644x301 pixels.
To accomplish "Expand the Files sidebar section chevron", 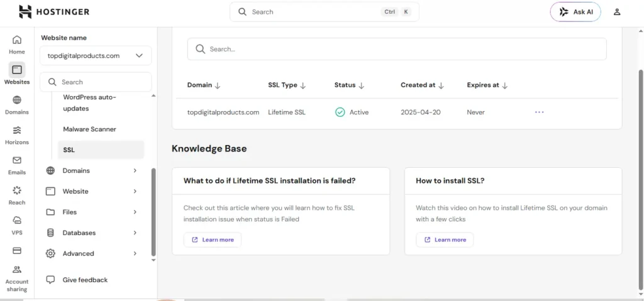I will pos(135,212).
